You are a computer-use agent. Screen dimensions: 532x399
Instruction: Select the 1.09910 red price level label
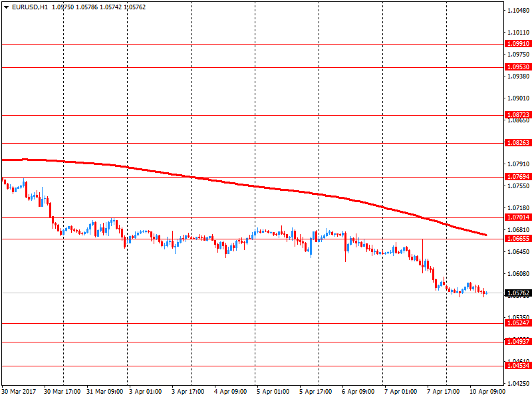(518, 44)
